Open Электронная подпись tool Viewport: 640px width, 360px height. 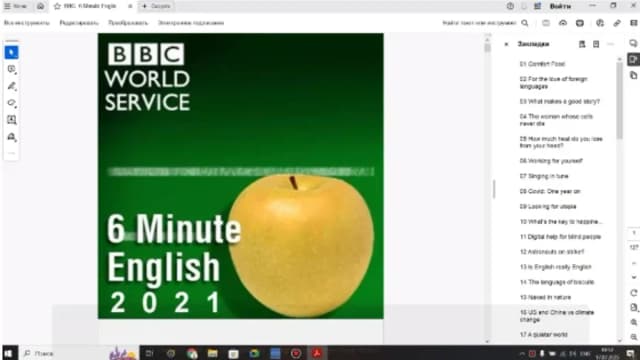191,23
